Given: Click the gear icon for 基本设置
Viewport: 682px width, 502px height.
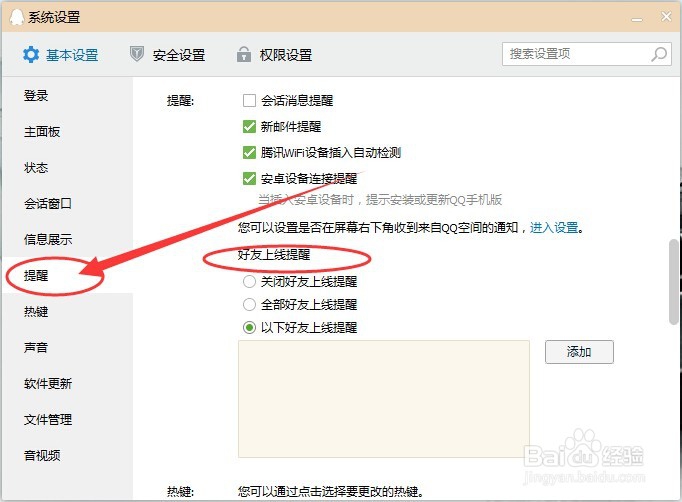Looking at the screenshot, I should (x=31, y=55).
